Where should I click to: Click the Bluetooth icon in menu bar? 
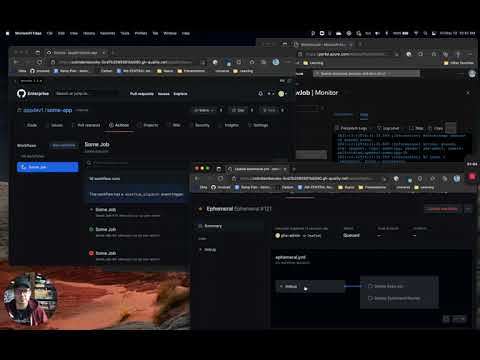387,33
